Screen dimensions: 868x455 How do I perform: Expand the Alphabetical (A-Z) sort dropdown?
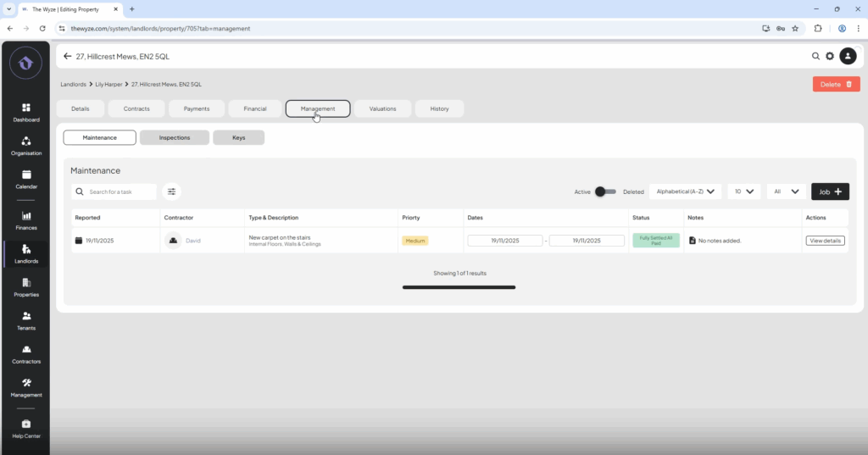point(685,192)
